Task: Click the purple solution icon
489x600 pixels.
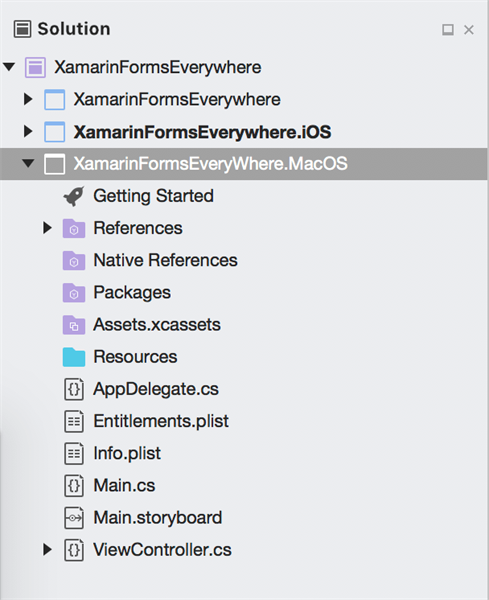Action: (35, 67)
